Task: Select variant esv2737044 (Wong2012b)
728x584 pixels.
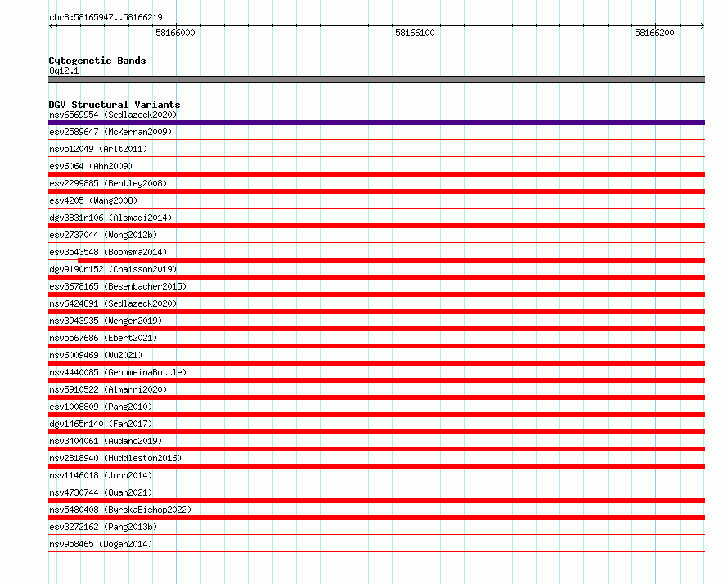Action: [x=103, y=235]
